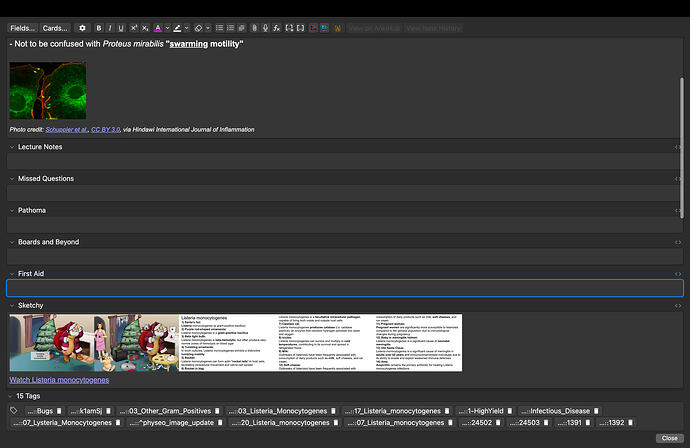Screen dimensions: 690x448
Task: Follow the Watch Listeria monocytogenes link
Action: click(59, 380)
